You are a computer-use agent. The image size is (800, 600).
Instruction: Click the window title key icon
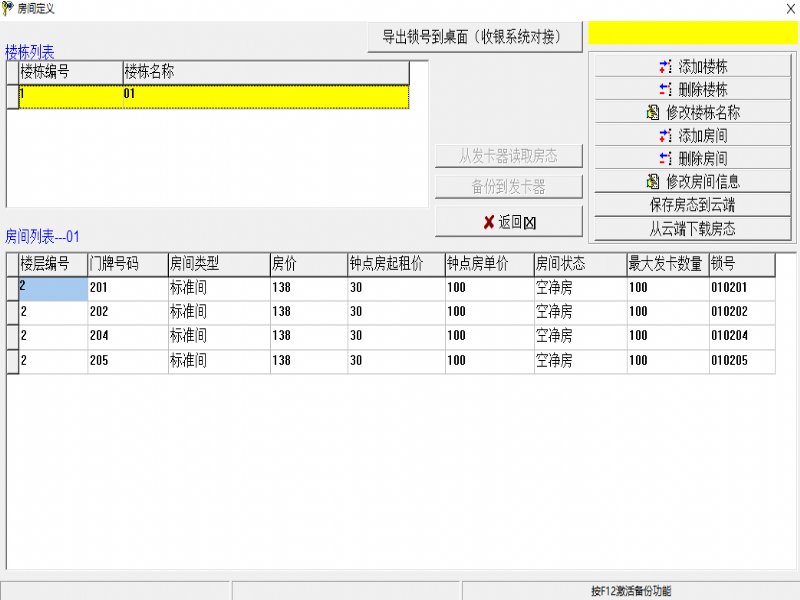pos(8,8)
